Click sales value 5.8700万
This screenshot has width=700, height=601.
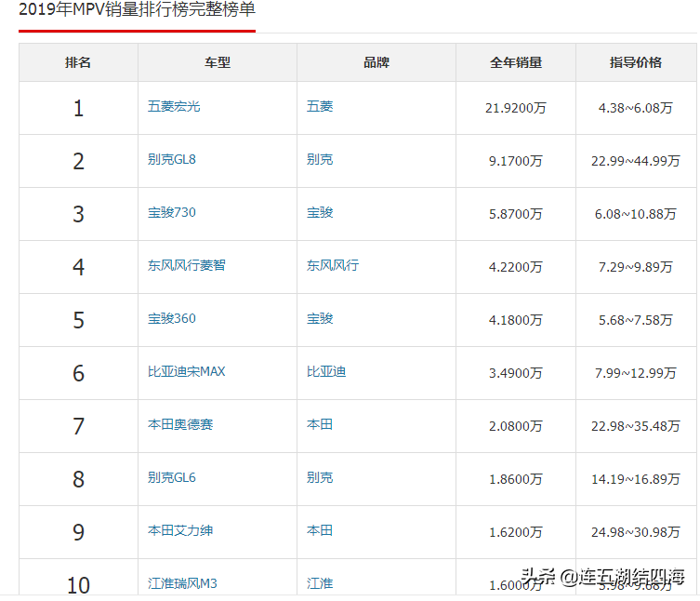coord(516,214)
